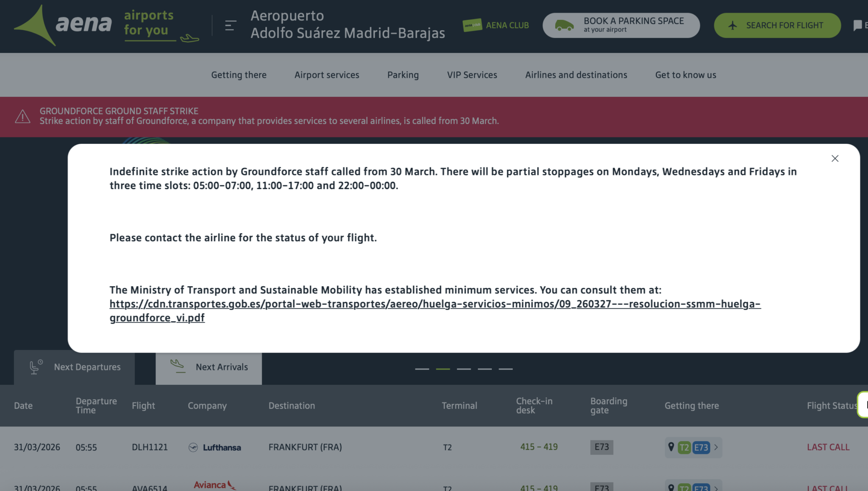
Task: Open the Airport services menu
Action: pos(326,75)
